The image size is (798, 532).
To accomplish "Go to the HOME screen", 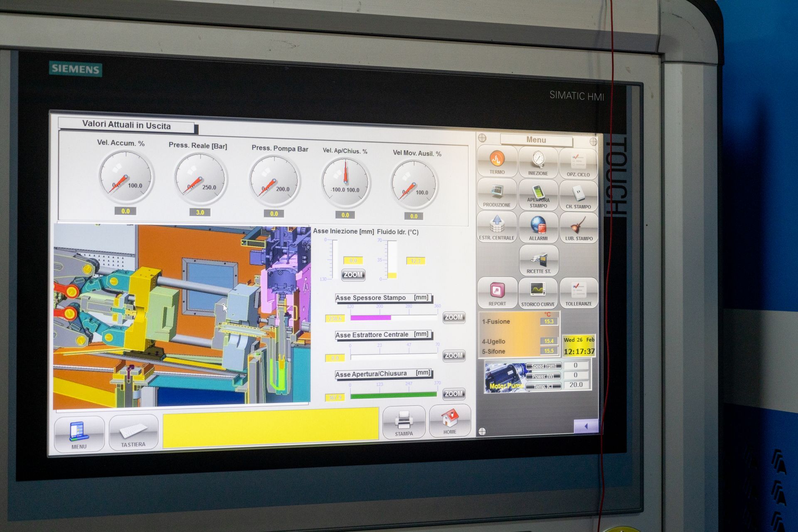I will click(450, 421).
